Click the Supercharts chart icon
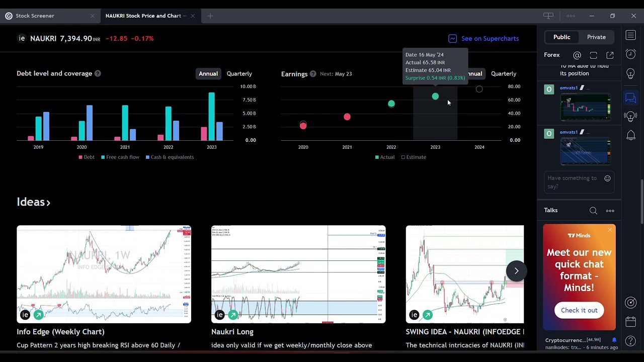This screenshot has width=644, height=362. 452,38
